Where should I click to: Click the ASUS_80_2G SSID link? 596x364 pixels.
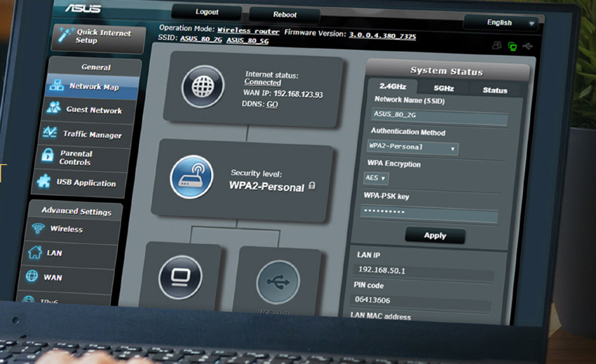click(x=201, y=39)
